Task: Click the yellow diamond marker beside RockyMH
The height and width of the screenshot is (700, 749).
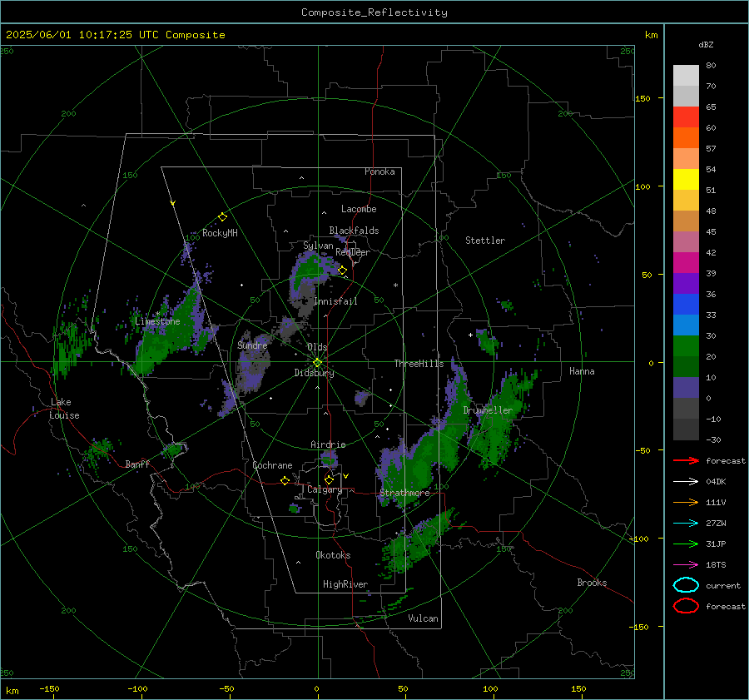Action: (x=222, y=217)
